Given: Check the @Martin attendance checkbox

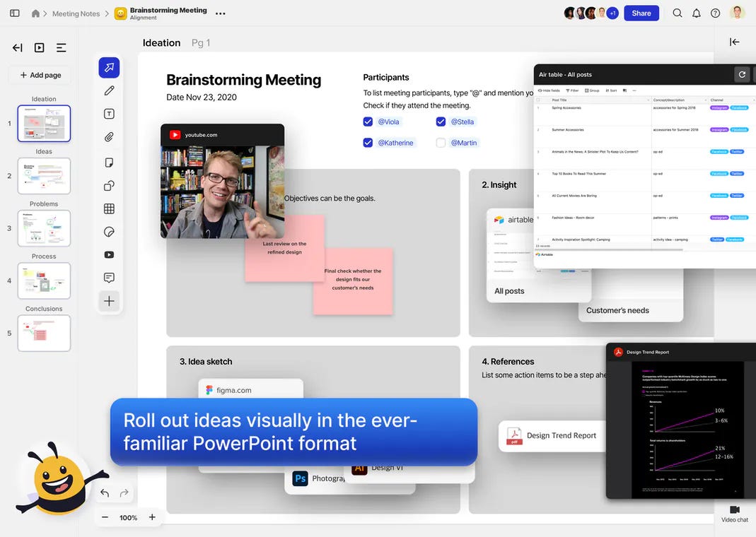Looking at the screenshot, I should (441, 143).
